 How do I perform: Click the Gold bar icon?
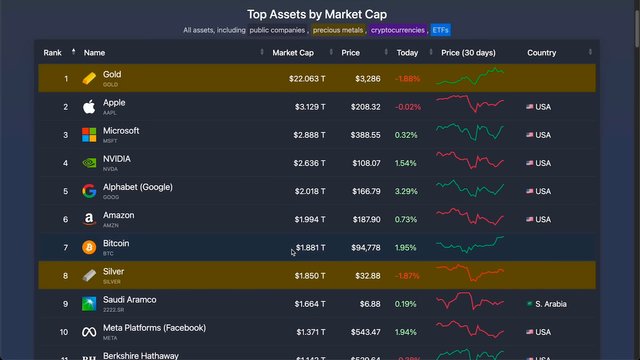[x=89, y=78]
